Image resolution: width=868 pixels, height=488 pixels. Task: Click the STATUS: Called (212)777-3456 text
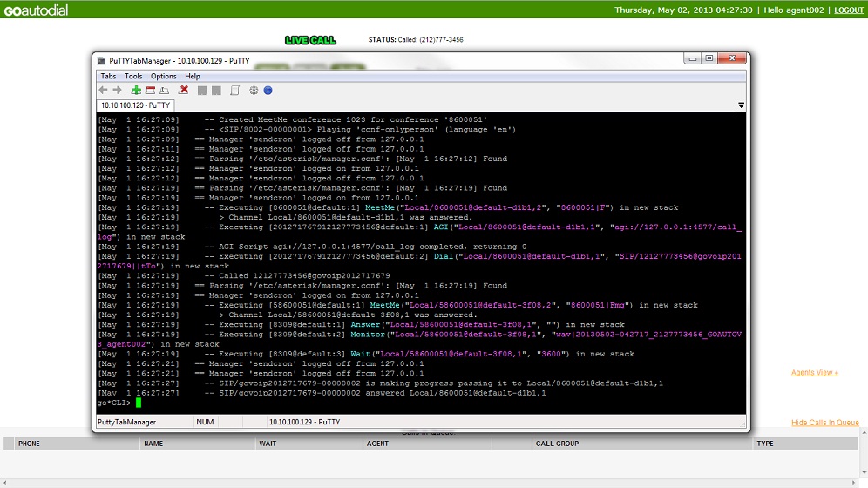point(416,40)
